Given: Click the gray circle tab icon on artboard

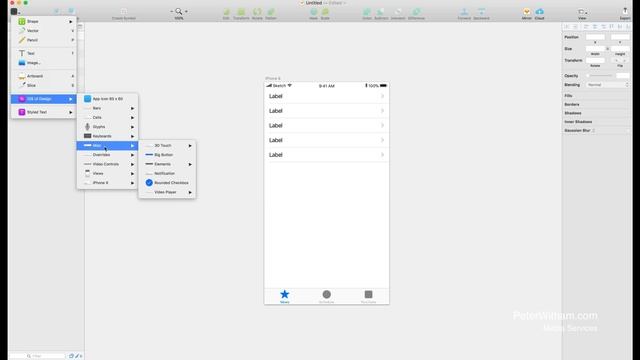Looking at the screenshot, I should pyautogui.click(x=327, y=294).
